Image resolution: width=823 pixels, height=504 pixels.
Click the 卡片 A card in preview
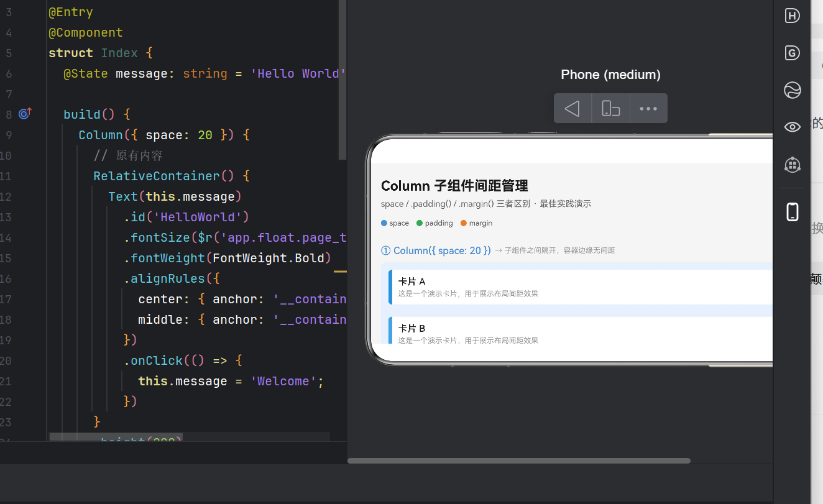580,287
